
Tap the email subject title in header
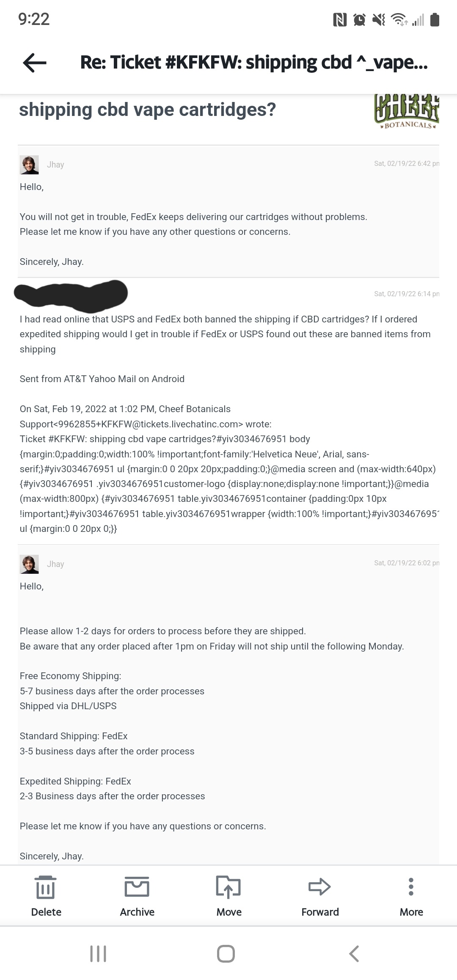(254, 63)
